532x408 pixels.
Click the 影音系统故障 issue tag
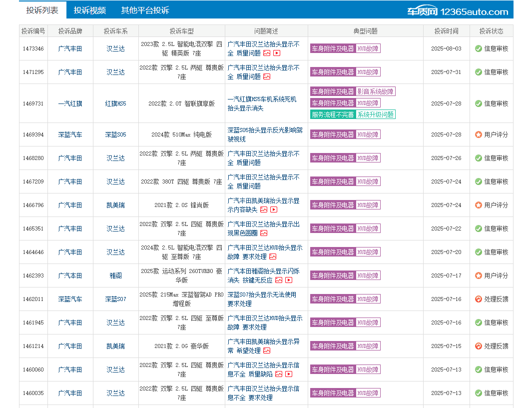coord(375,91)
